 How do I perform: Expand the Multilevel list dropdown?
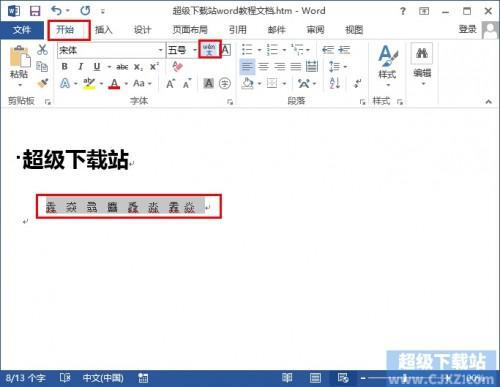[x=308, y=50]
